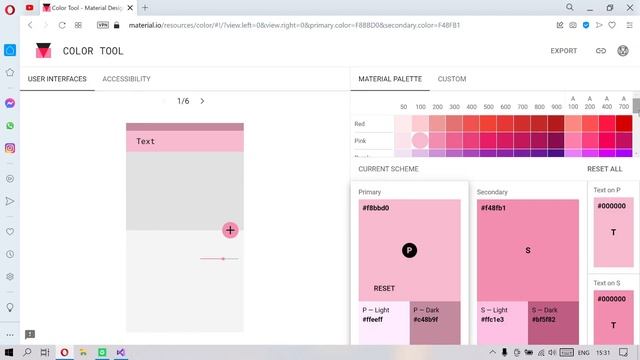Toggle the VPN badge in address bar
This screenshot has width=640, height=360.
click(x=103, y=25)
